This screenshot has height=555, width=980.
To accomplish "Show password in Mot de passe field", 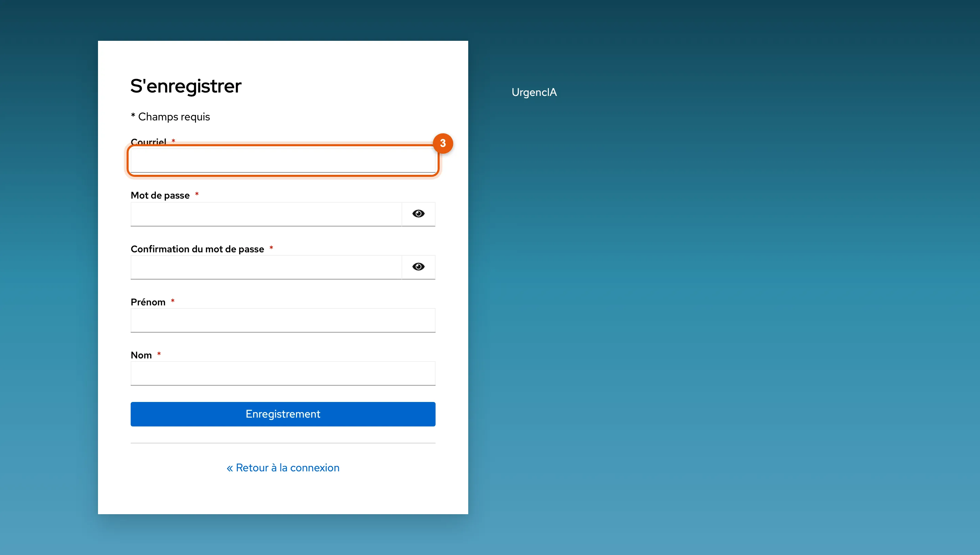I will click(418, 214).
